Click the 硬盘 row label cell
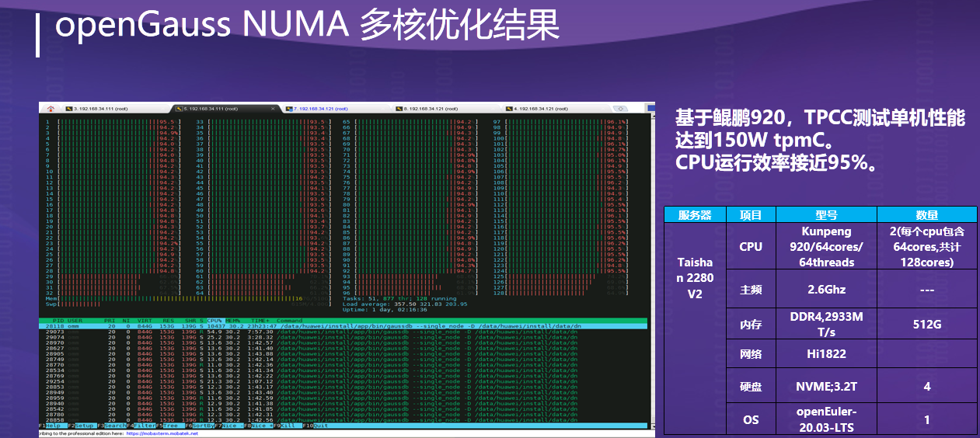Viewport: 980px width, 438px height. pyautogui.click(x=751, y=385)
